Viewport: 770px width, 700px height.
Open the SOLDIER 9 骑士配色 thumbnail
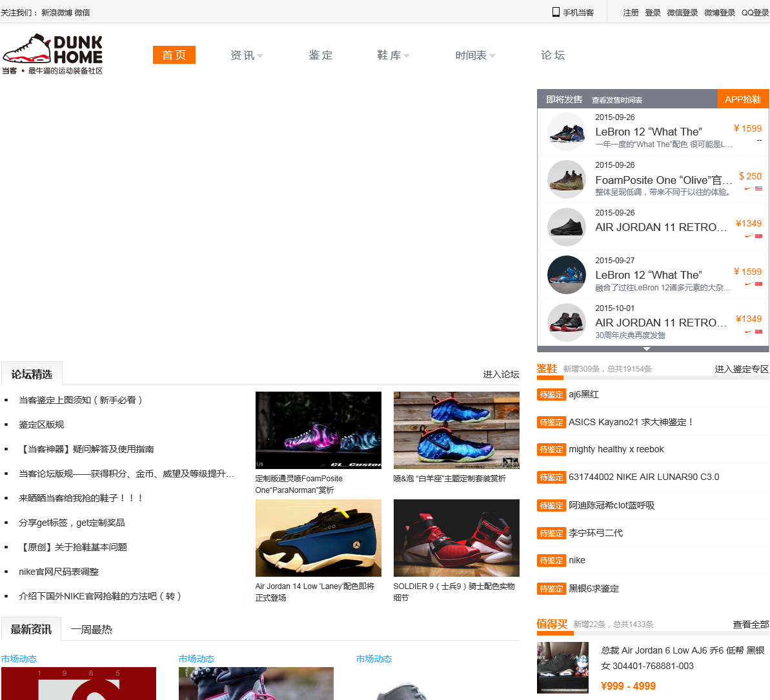(x=456, y=538)
